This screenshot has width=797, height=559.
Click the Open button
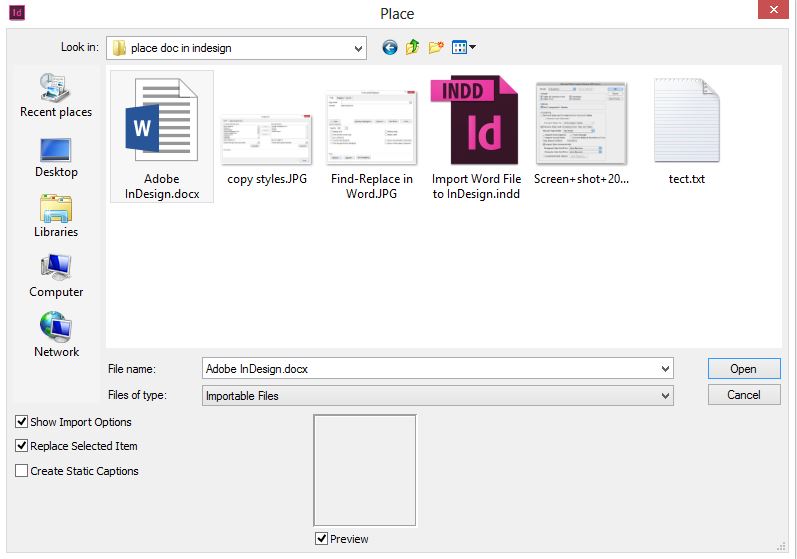(x=744, y=369)
